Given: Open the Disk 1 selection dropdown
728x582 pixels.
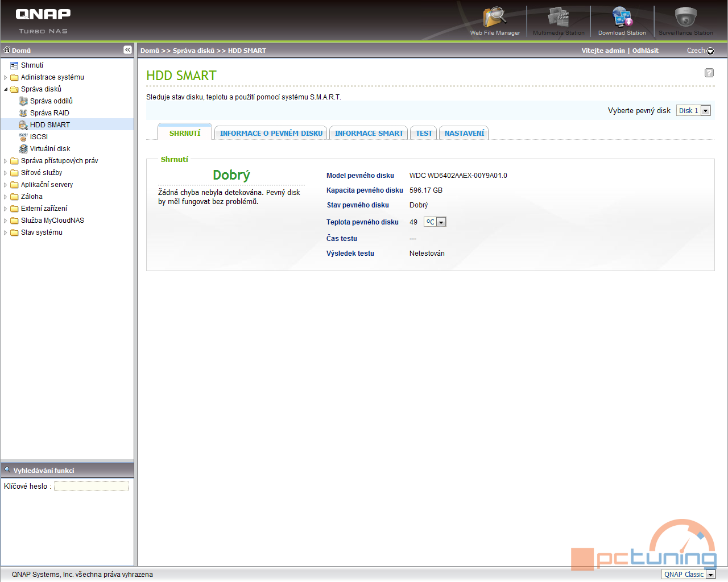Looking at the screenshot, I should 693,111.
